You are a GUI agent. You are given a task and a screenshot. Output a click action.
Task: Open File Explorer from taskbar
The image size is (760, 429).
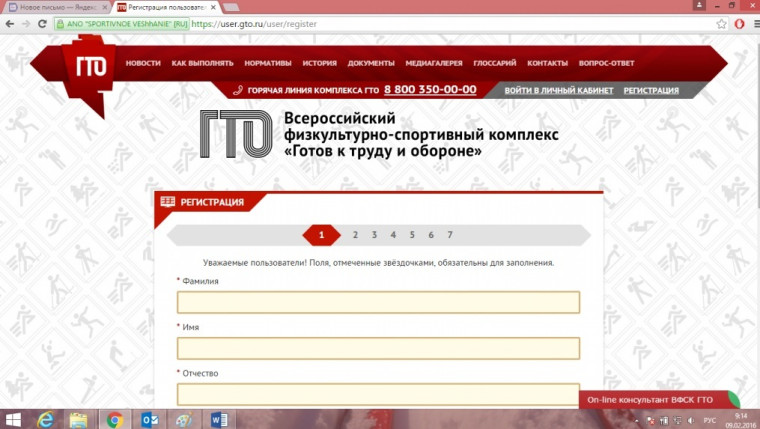tap(78, 420)
